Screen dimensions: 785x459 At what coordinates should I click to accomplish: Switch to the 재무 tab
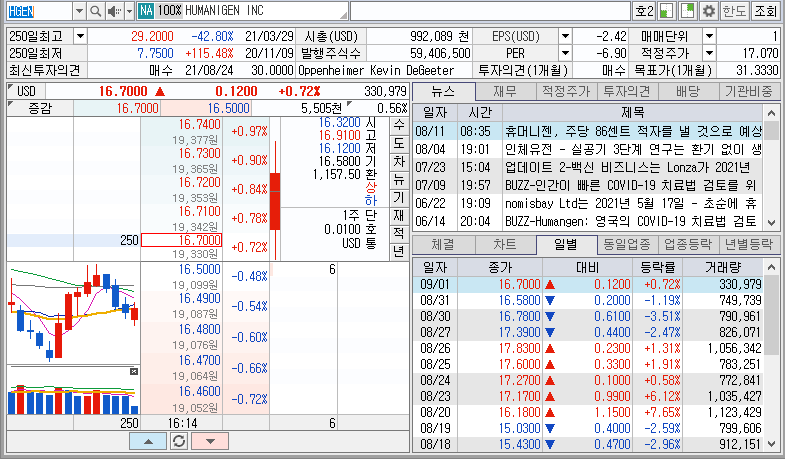[x=505, y=92]
